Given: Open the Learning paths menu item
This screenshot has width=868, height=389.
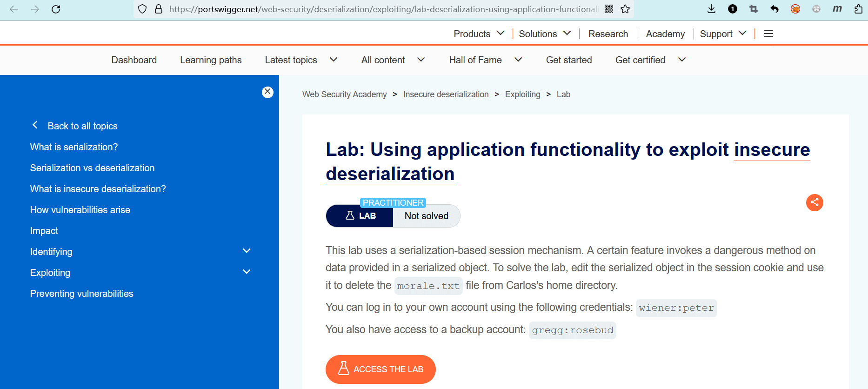Looking at the screenshot, I should (211, 60).
